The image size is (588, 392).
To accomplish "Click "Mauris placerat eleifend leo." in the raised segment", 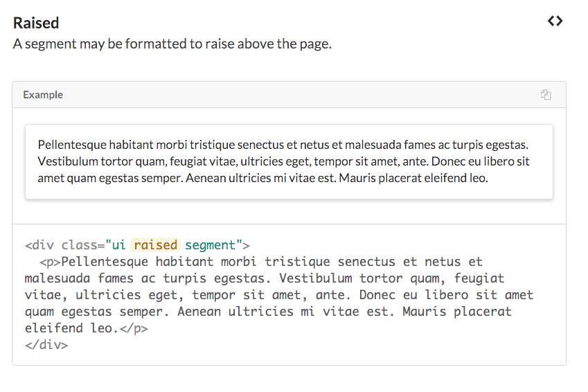I will click(x=414, y=178).
